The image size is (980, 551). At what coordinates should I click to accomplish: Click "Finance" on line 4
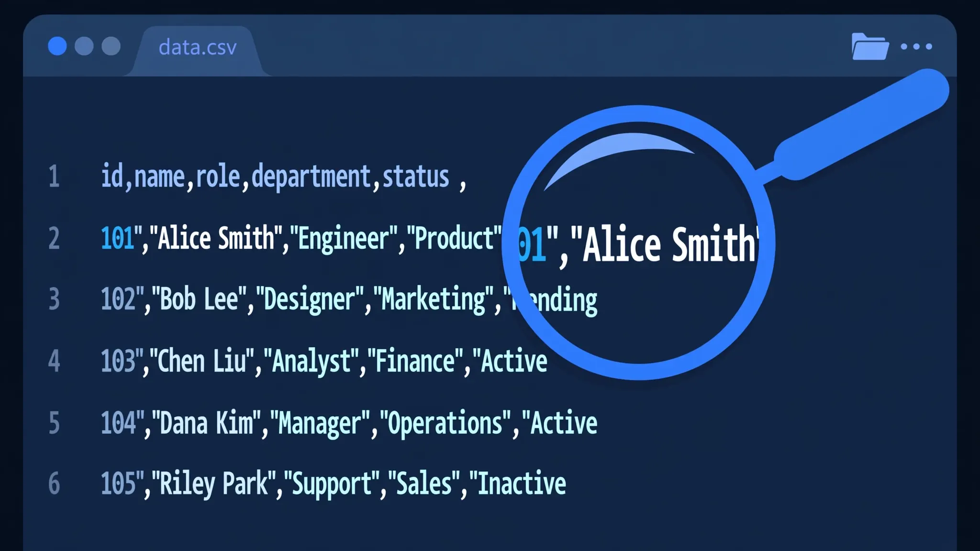(x=415, y=361)
